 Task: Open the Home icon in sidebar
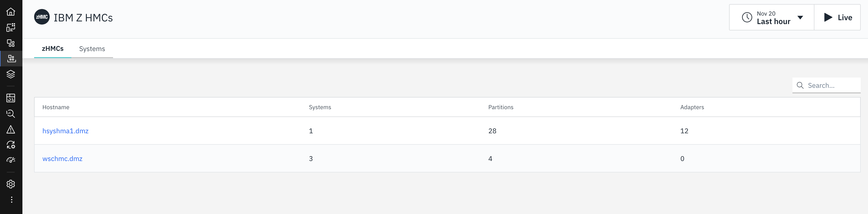point(11,12)
